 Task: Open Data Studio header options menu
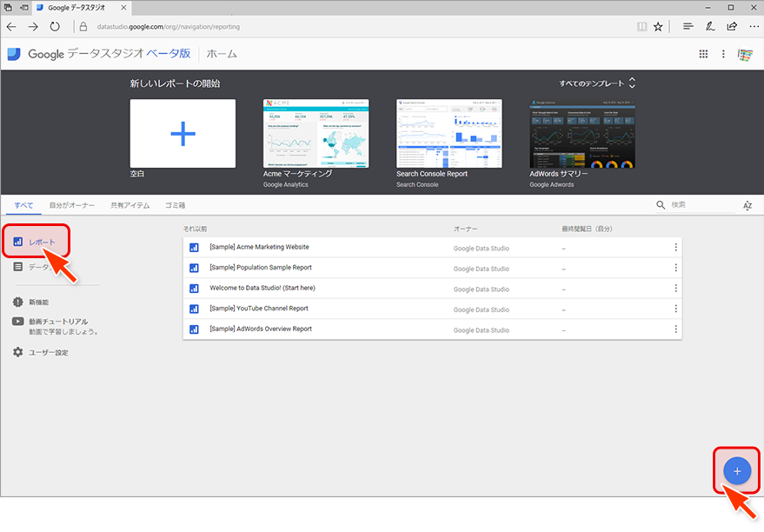click(x=723, y=54)
